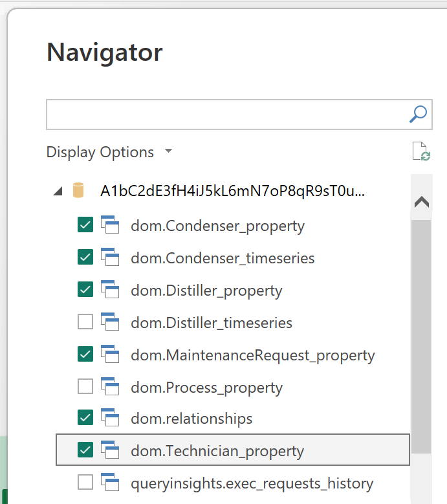Screen dimensions: 447x504
Task: Uncheck the dom.Condenser_timeseries checkbox
Action: pos(85,257)
